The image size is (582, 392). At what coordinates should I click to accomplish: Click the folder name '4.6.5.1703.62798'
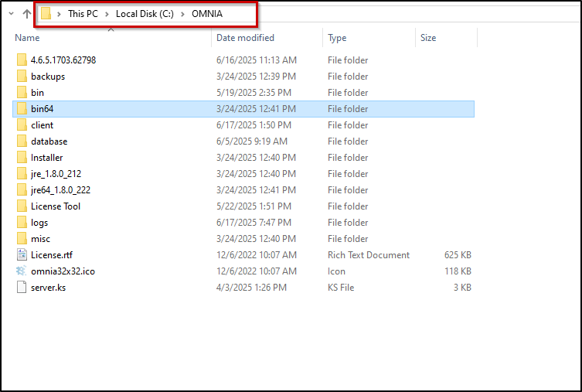click(63, 60)
